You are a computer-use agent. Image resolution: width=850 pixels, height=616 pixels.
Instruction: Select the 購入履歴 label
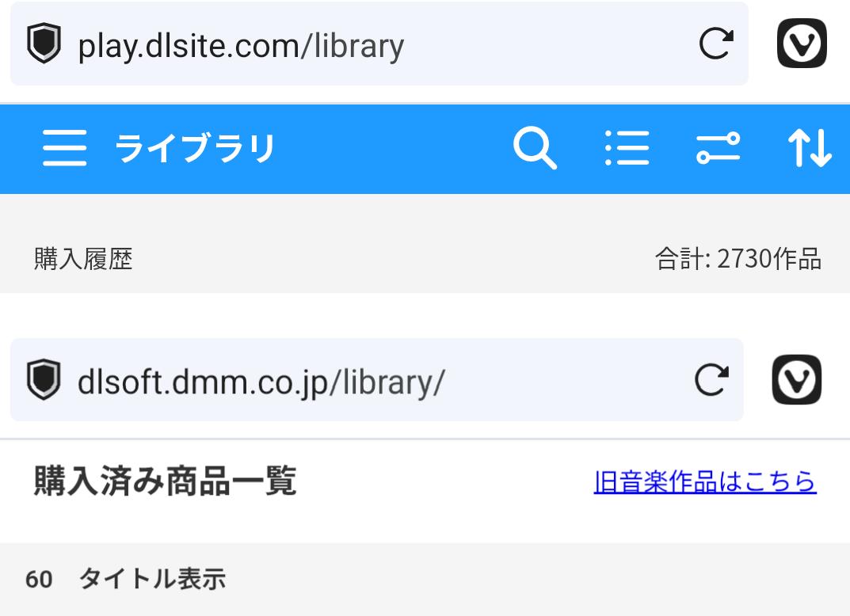pyautogui.click(x=83, y=259)
